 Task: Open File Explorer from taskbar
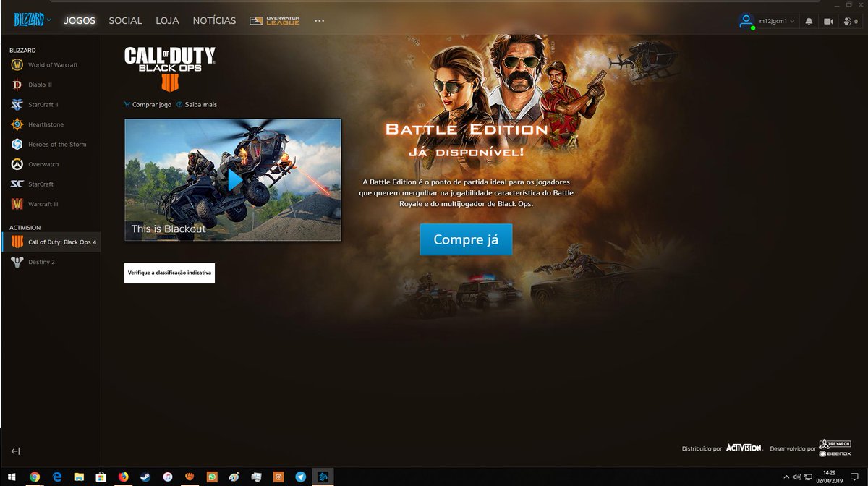coord(79,477)
